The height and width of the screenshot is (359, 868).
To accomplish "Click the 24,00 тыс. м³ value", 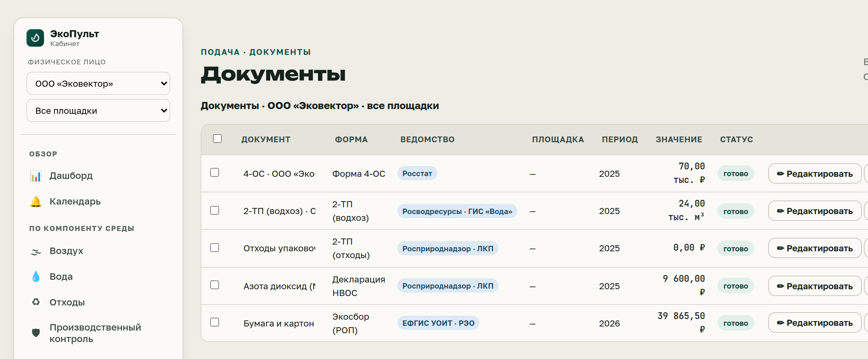I will tap(687, 210).
